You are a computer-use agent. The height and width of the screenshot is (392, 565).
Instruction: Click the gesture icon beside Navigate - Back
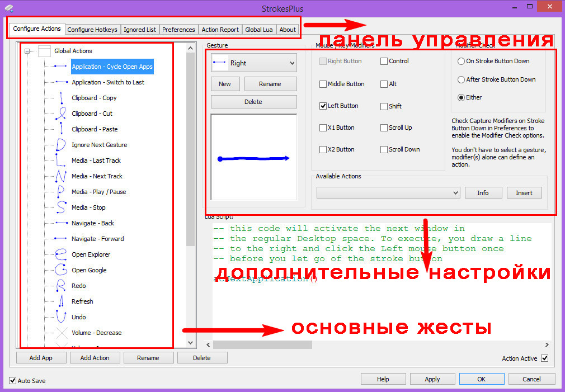tap(62, 223)
